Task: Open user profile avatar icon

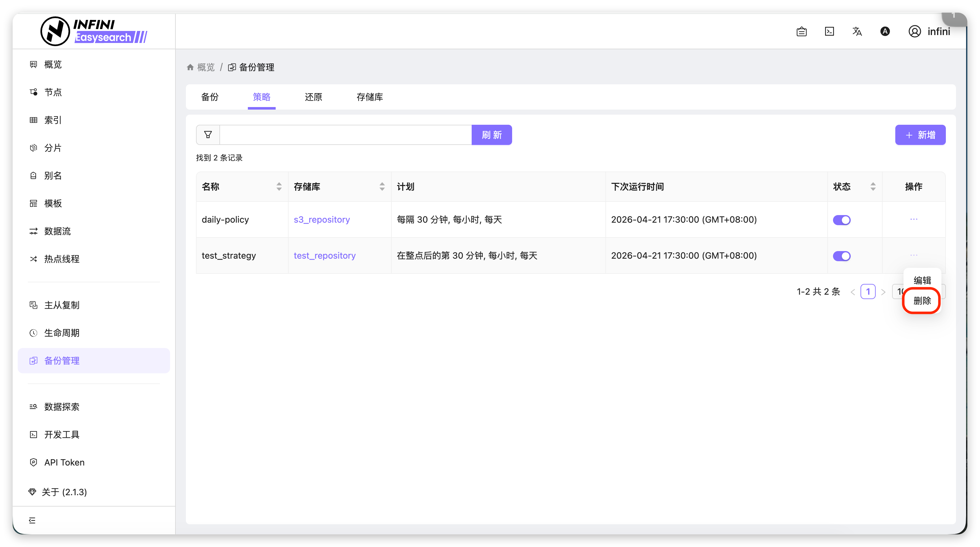Action: click(x=915, y=31)
